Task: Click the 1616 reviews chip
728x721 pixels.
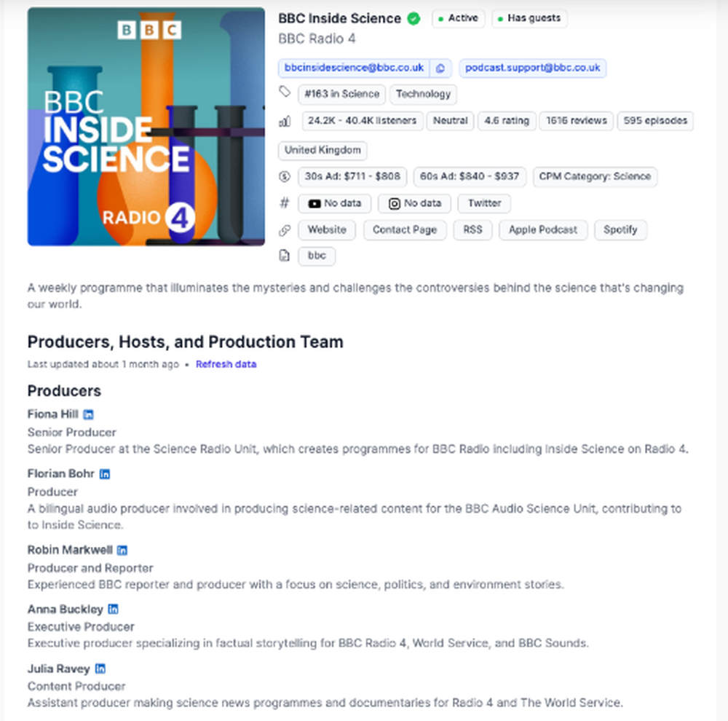Action: 577,121
